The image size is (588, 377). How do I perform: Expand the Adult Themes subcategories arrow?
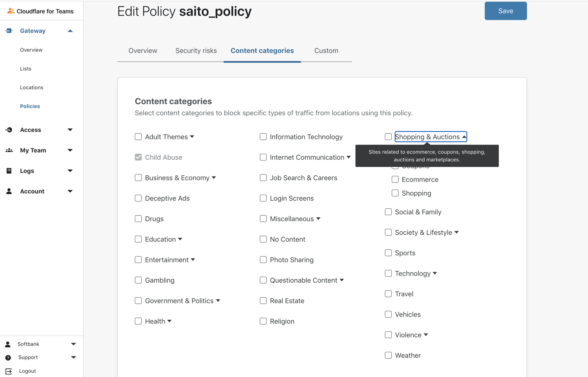pyautogui.click(x=192, y=137)
